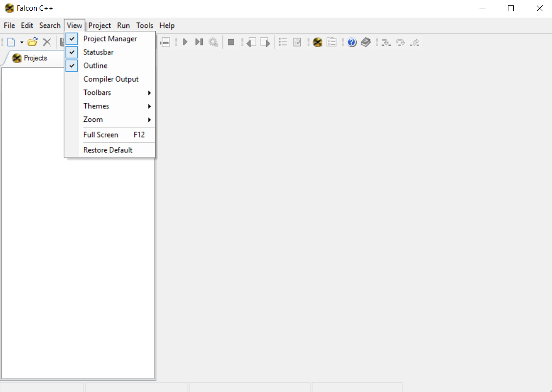Click Restore Default in the menu
Viewport: 552px width, 392px height.
(x=108, y=150)
